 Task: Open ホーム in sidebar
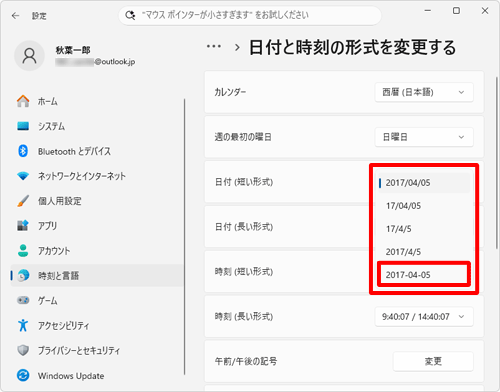47,101
